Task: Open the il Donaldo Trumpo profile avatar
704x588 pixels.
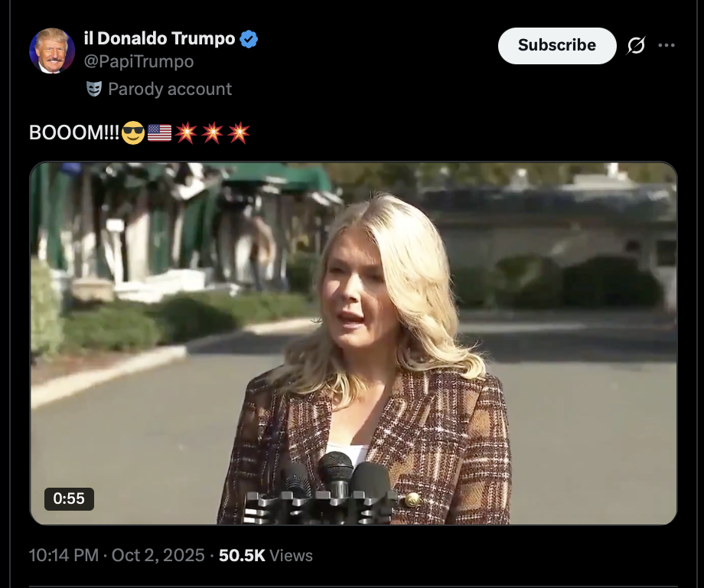Action: (x=52, y=51)
